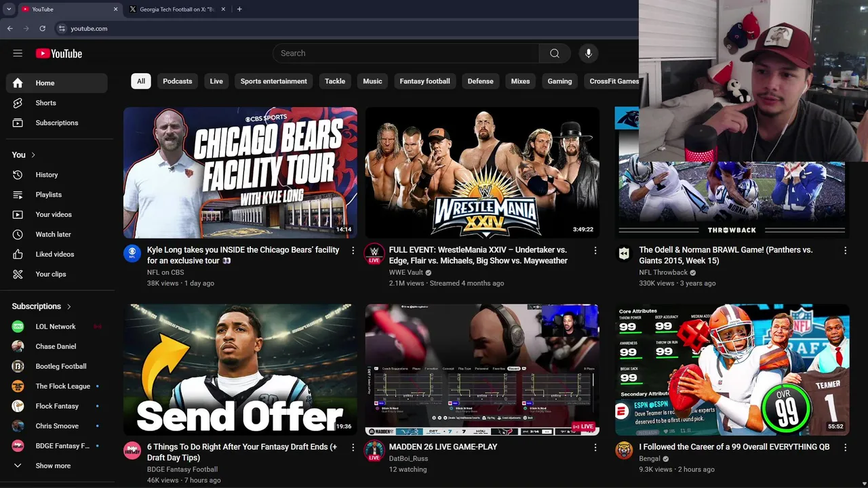Open Flock Fantasy channel subscription

pyautogui.click(x=57, y=406)
